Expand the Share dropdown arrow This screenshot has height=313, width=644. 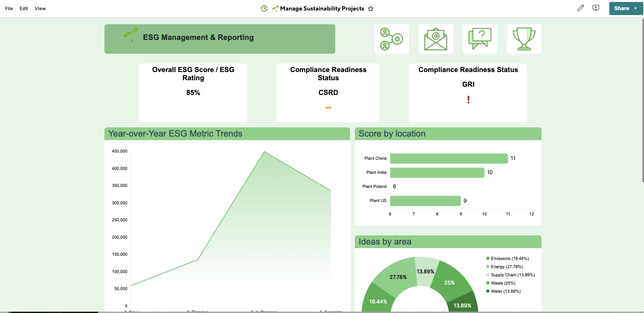point(635,9)
